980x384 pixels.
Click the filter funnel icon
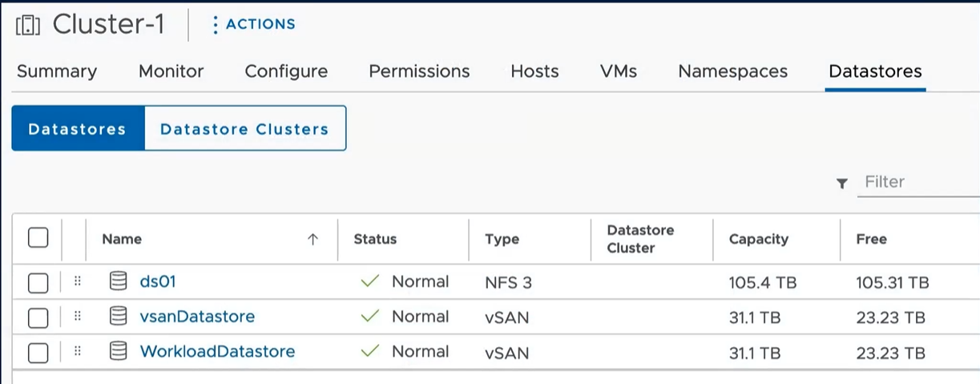(x=841, y=184)
